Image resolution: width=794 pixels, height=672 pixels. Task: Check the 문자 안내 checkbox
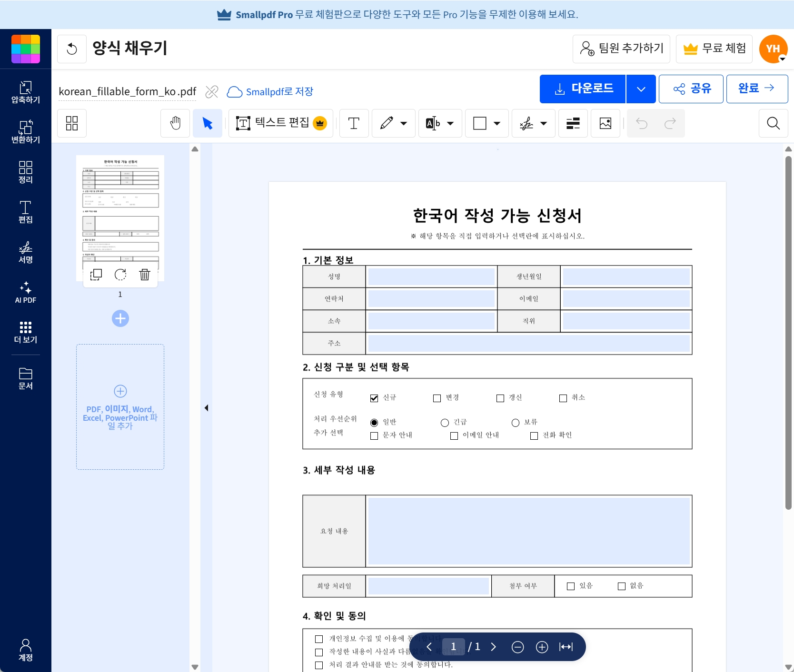tap(374, 435)
